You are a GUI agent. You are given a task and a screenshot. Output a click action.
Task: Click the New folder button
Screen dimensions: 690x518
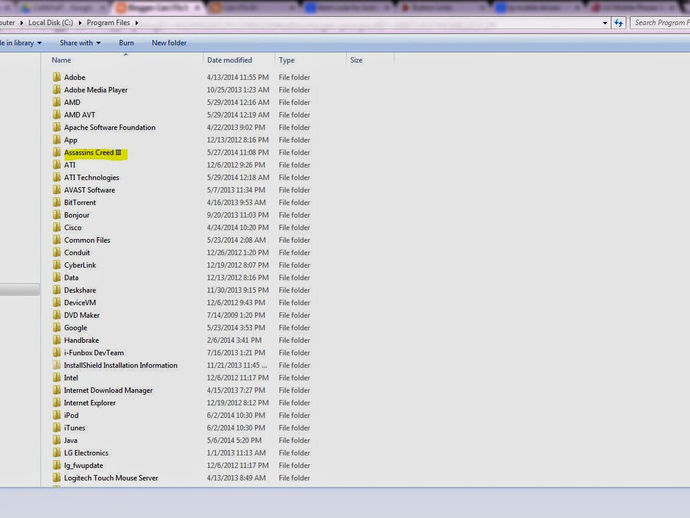coord(169,43)
